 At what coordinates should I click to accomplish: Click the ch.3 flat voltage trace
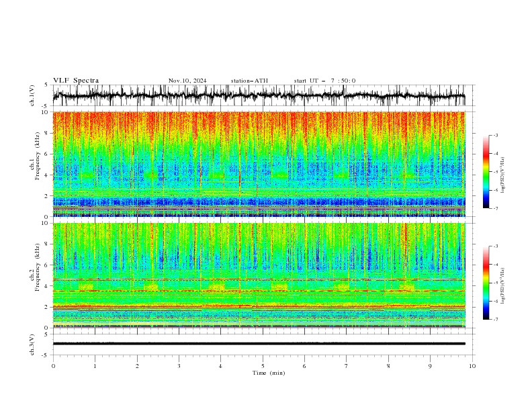(259, 344)
